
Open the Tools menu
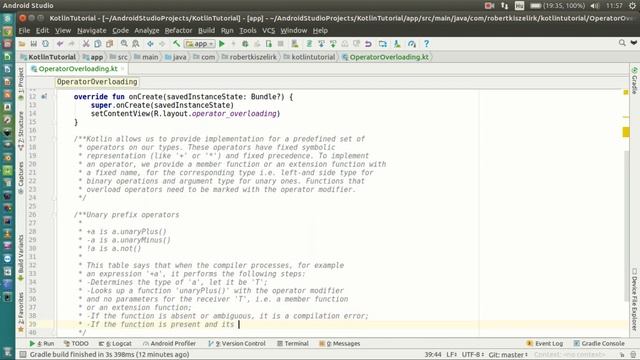[x=248, y=31]
